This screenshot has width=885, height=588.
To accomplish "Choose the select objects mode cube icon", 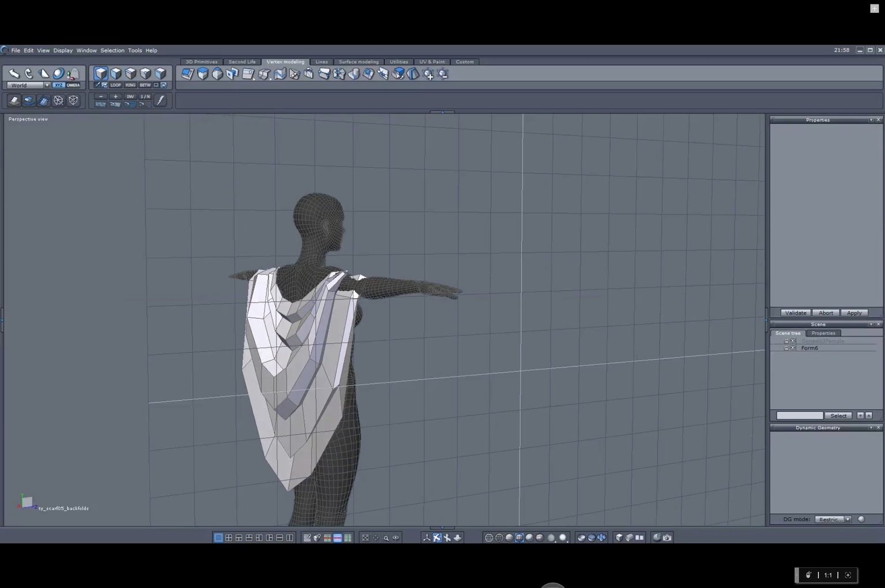I will (101, 73).
